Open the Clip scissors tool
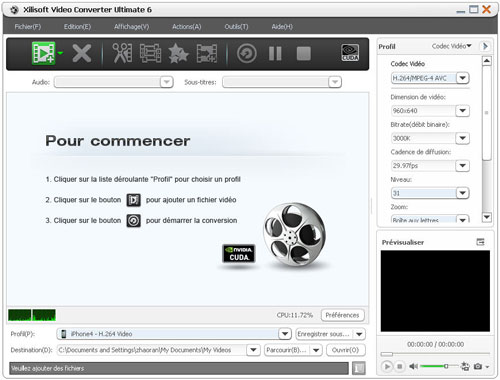Viewport: 500px width, 380px height. coord(122,53)
